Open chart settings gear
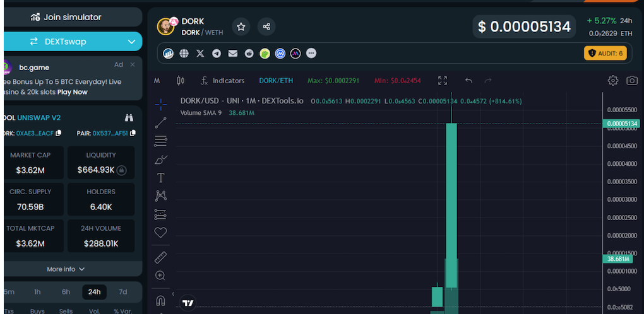The height and width of the screenshot is (314, 644). 613,80
